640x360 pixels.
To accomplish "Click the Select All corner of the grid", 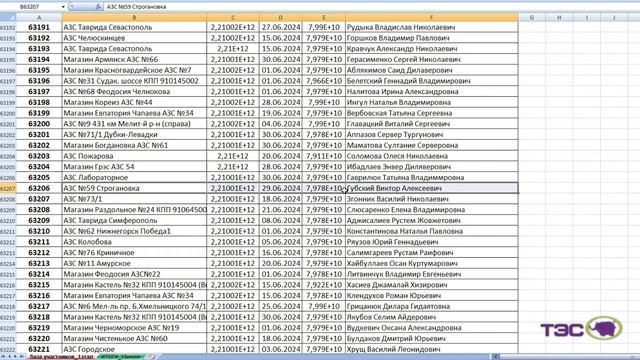I will (x=8, y=17).
